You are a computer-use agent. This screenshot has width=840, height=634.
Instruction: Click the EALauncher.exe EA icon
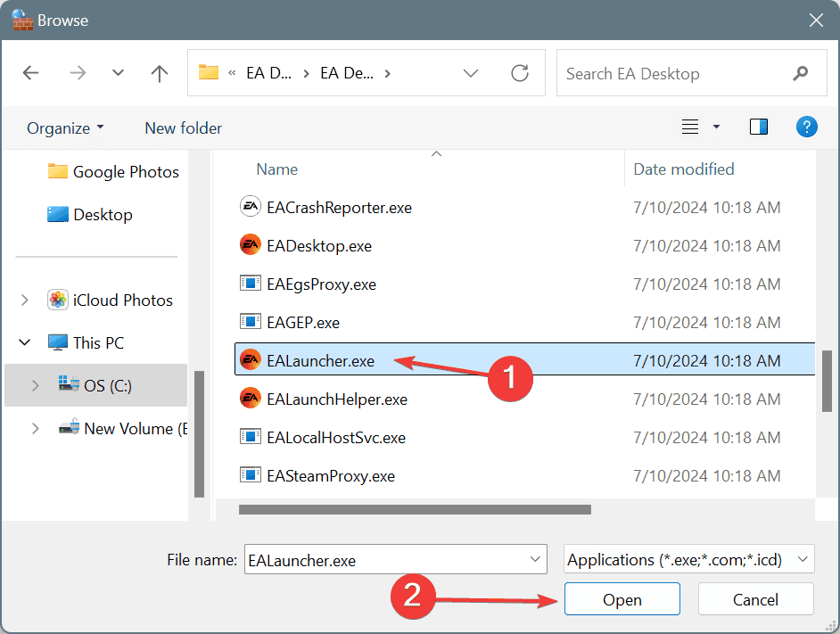click(x=251, y=359)
